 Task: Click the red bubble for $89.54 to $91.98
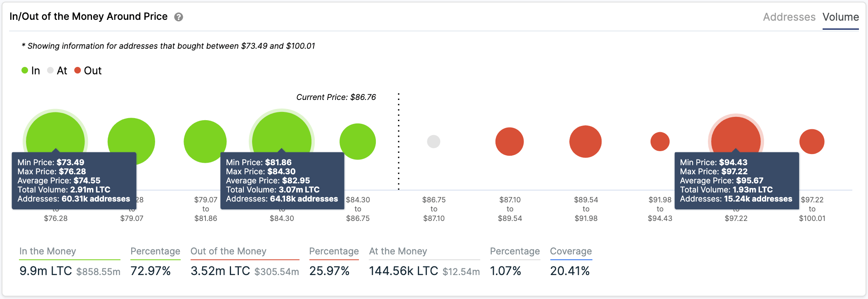pos(585,142)
